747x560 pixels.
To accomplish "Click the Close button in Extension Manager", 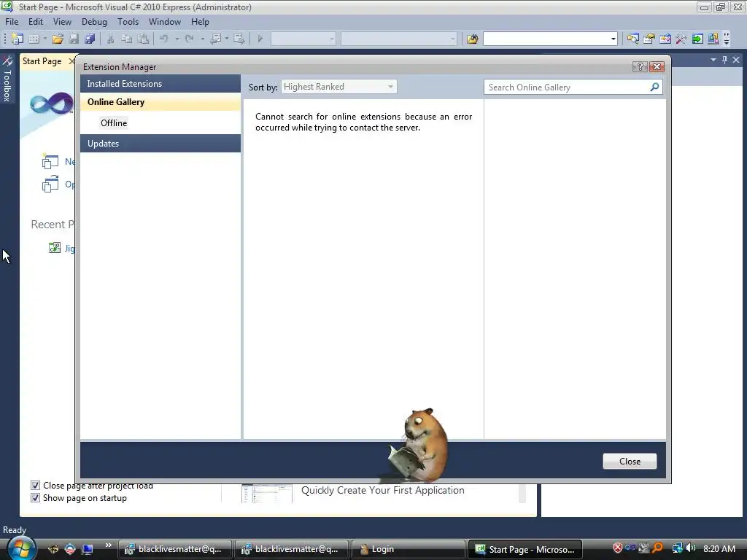I will pyautogui.click(x=630, y=461).
